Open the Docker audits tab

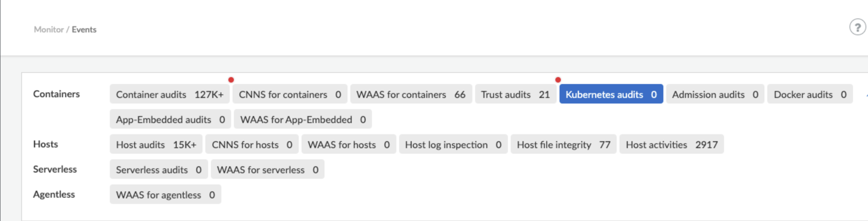[x=809, y=94]
